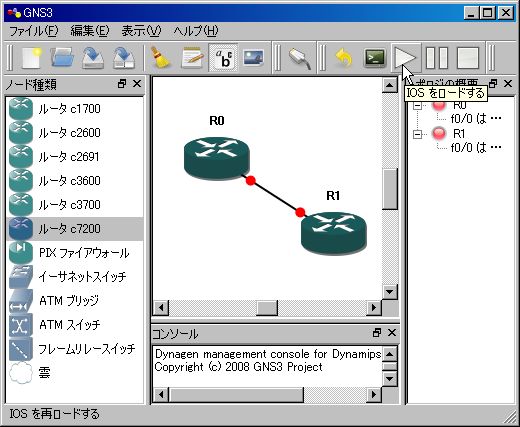Image resolution: width=520 pixels, height=427 pixels.
Task: Select f0/0 entry under R0
Action: [x=476, y=119]
